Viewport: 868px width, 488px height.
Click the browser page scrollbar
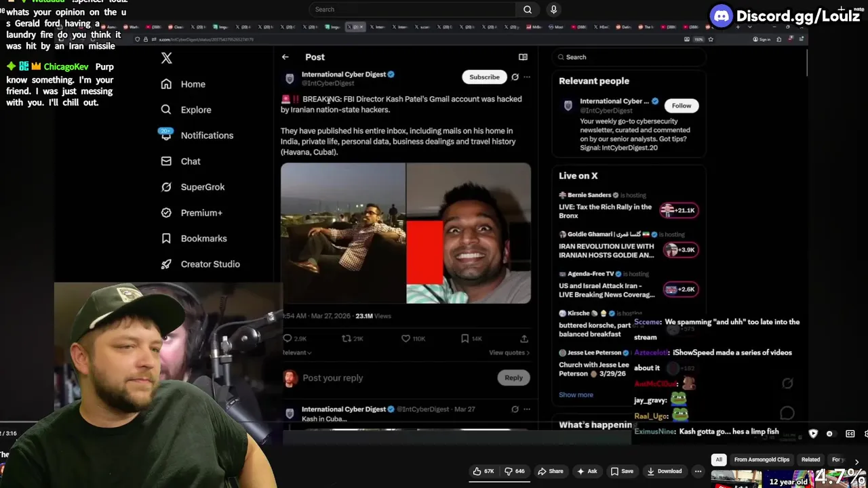tap(806, 62)
